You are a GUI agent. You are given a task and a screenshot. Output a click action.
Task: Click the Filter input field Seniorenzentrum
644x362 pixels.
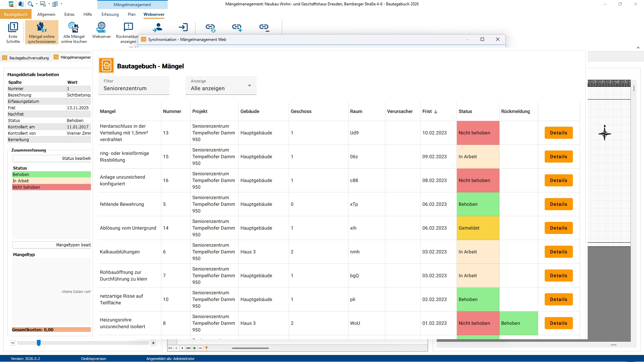(133, 88)
